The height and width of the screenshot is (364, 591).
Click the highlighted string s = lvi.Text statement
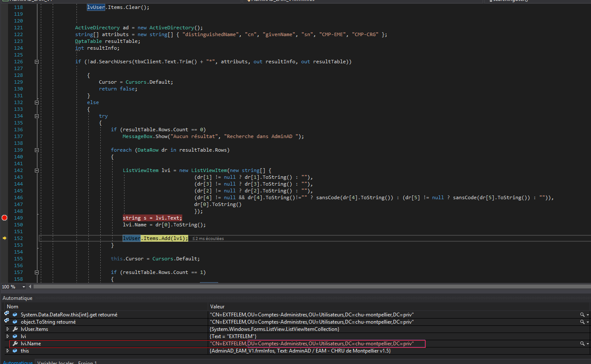tap(152, 218)
